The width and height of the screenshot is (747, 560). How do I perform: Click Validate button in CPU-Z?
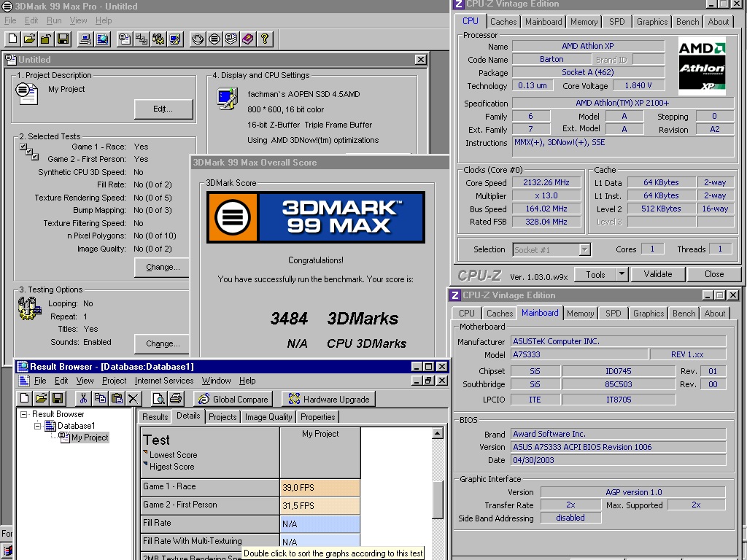(x=658, y=274)
